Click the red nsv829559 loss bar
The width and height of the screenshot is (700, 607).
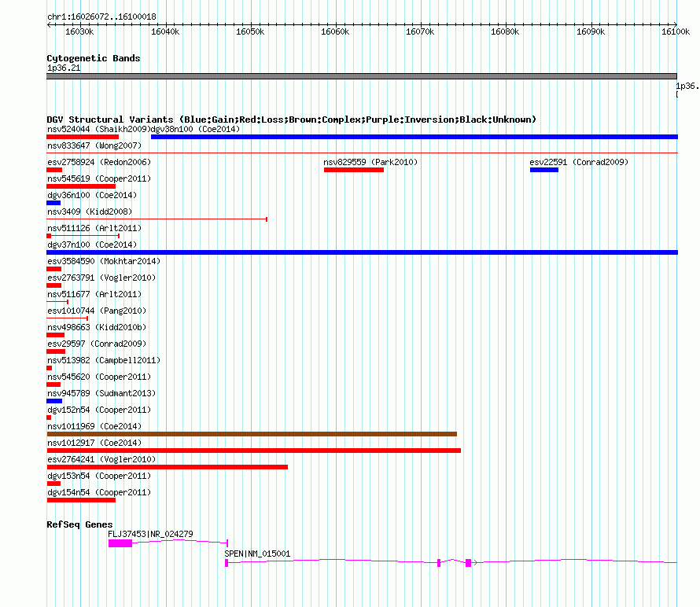[x=354, y=170]
